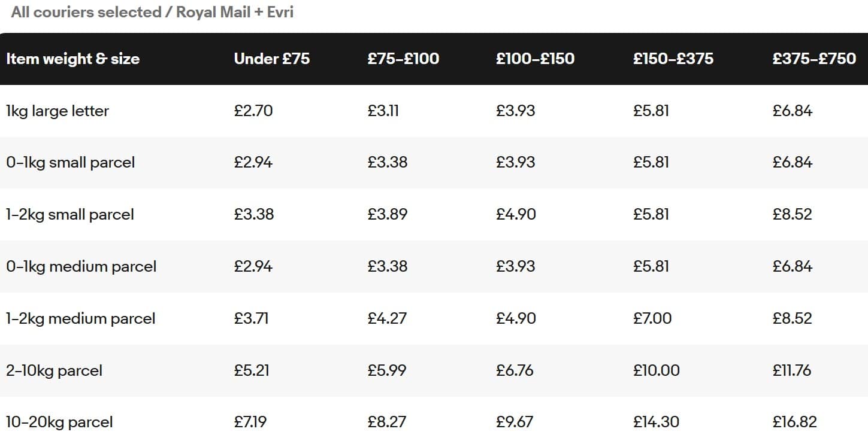This screenshot has width=868, height=447.
Task: Click the 'Under £75' column header
Action: tap(272, 59)
